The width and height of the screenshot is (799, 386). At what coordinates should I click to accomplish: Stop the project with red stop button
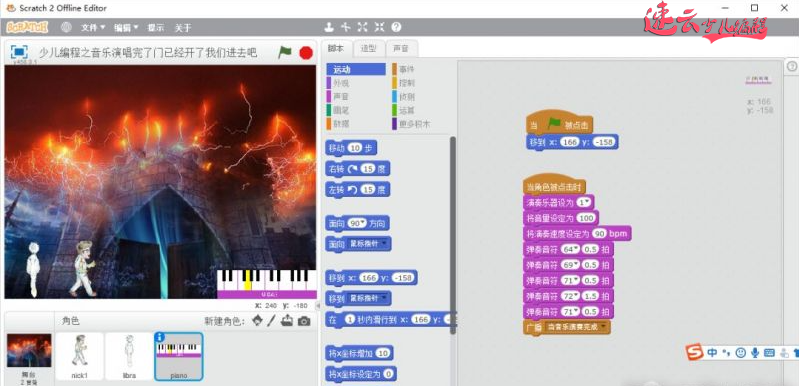pos(306,52)
